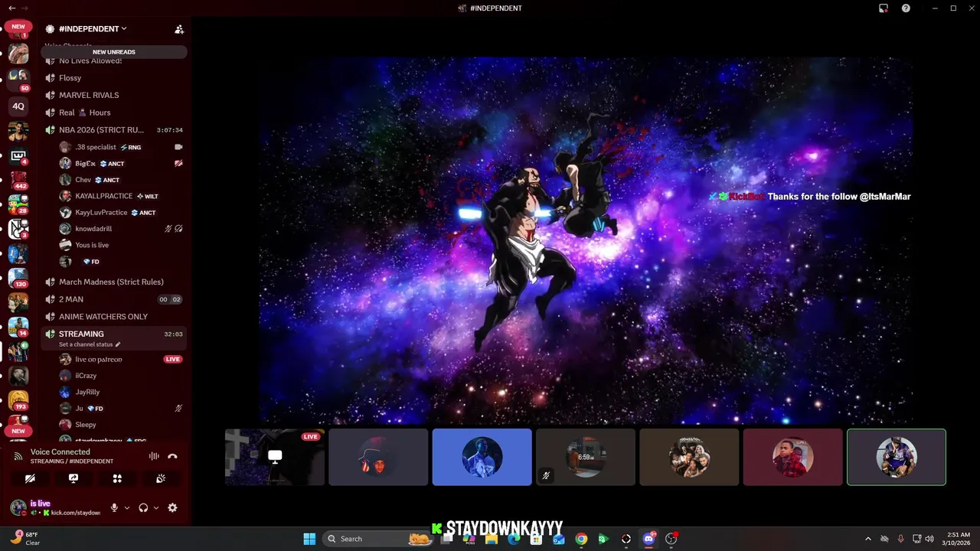Image resolution: width=980 pixels, height=551 pixels.
Task: Disconnect from voice with the hang-up icon
Action: coord(172,456)
